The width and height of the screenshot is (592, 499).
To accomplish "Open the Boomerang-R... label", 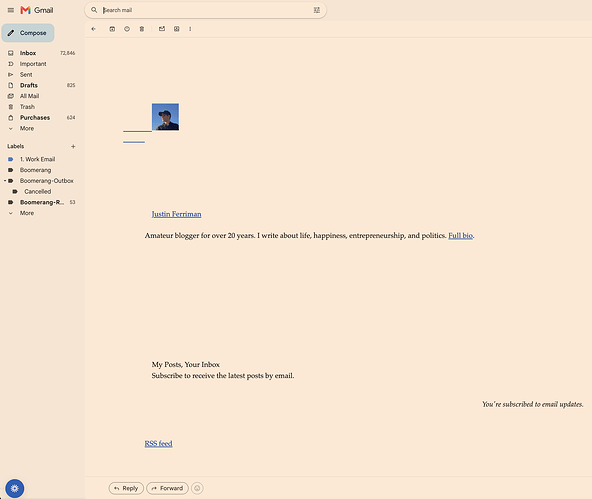I will click(x=41, y=202).
